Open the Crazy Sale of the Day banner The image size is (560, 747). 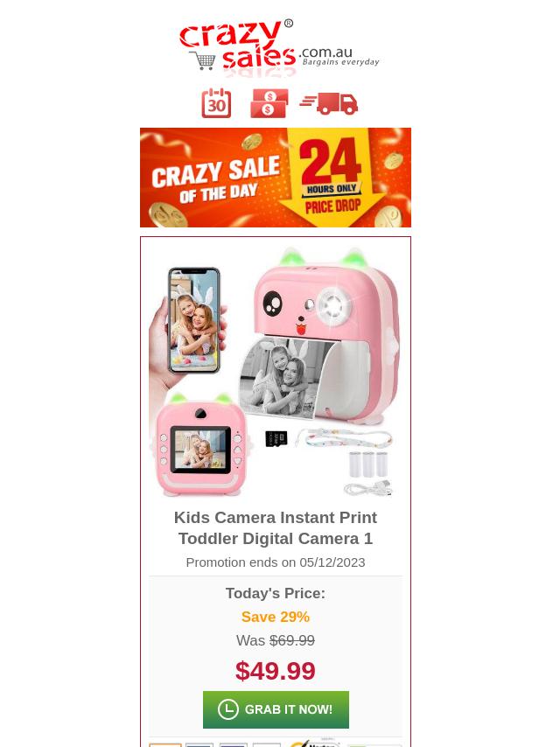(x=276, y=178)
